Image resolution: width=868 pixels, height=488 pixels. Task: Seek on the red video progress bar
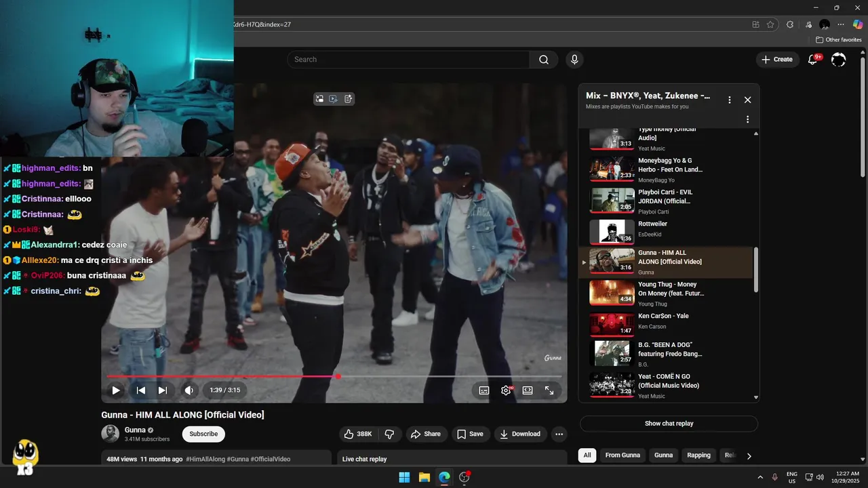(334, 376)
